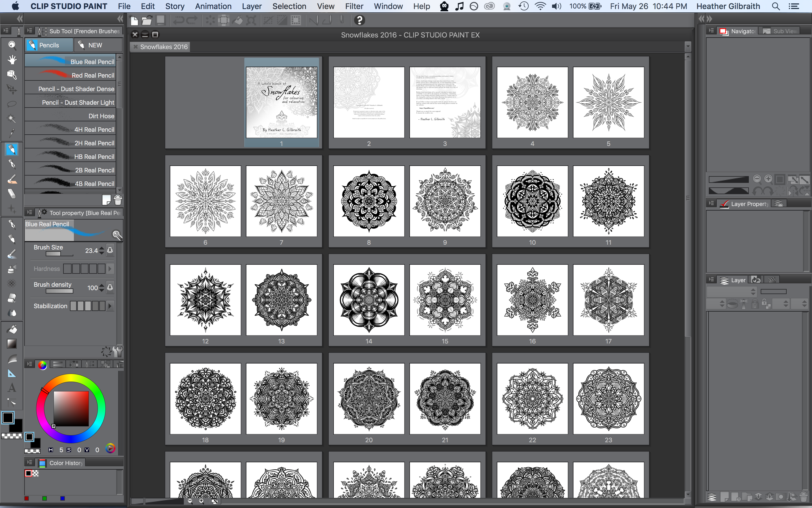Select the Ruler triangle tool
Viewport: 812px width, 508px height.
click(x=12, y=373)
